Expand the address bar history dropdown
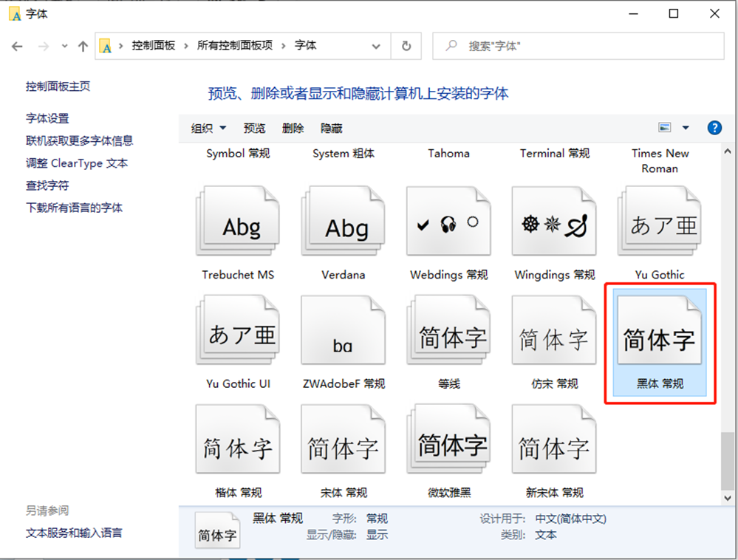Image resolution: width=738 pixels, height=560 pixels. point(375,46)
